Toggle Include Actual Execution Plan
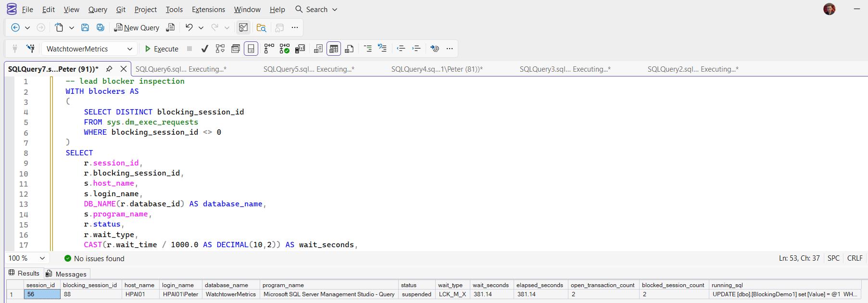 click(269, 49)
